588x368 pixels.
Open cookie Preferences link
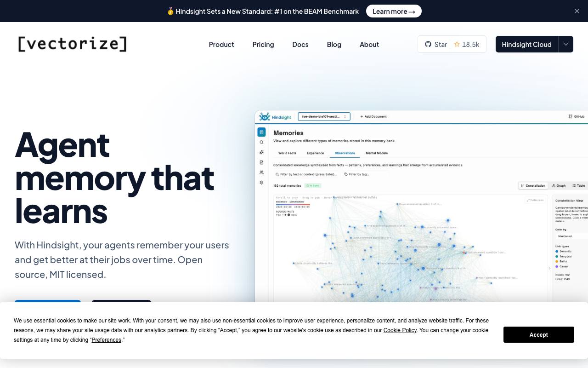click(x=106, y=340)
